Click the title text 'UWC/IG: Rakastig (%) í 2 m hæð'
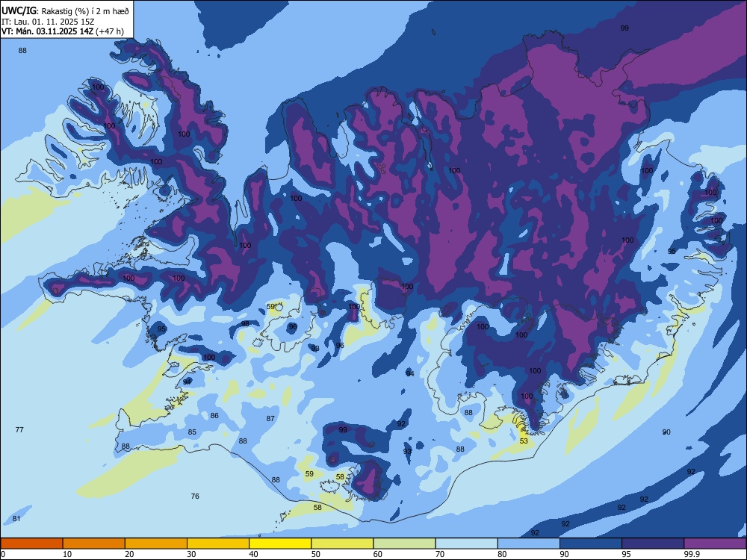The image size is (747, 560). click(65, 11)
